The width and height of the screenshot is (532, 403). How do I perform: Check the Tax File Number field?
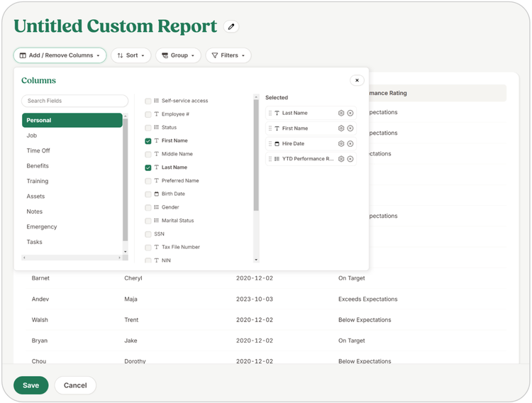click(x=148, y=248)
